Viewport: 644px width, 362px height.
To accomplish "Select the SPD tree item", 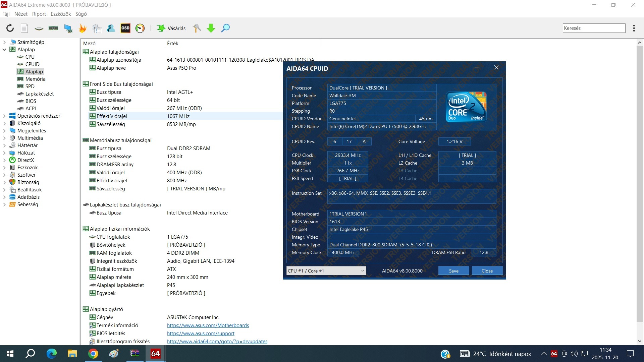I will point(30,86).
